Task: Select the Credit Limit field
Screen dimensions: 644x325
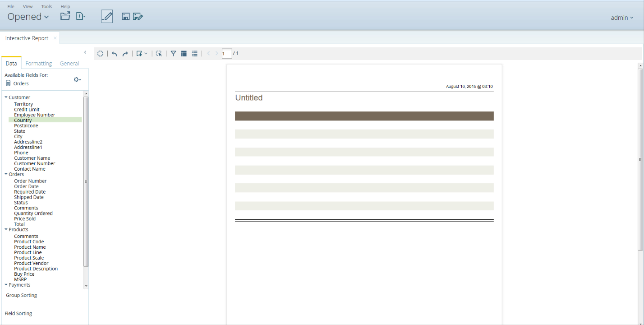Action: 27,109
